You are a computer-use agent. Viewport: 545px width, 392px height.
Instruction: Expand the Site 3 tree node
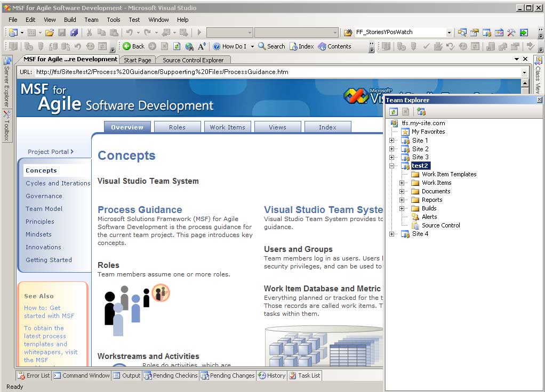click(392, 157)
